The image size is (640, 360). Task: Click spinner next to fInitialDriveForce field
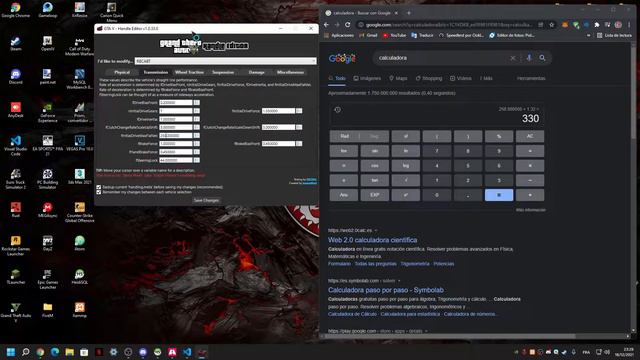(299, 111)
